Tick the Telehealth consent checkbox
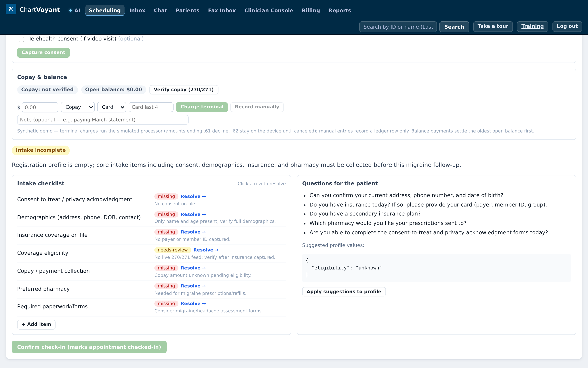Viewport: 588px width, 368px height. coord(21,39)
